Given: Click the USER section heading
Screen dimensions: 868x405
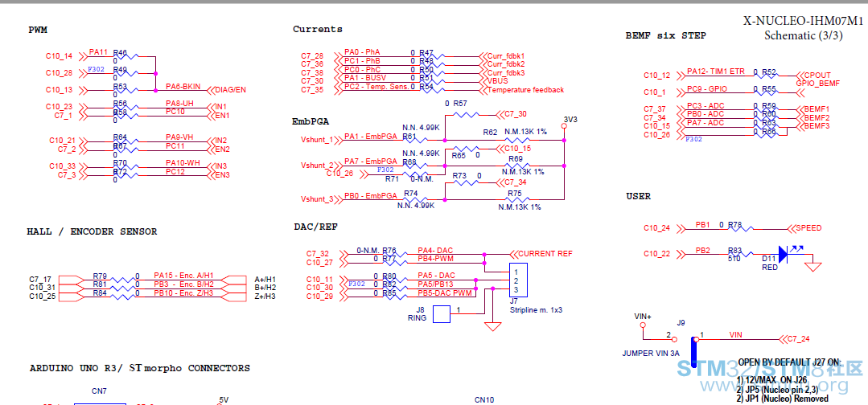Looking at the screenshot, I should click(x=638, y=196).
